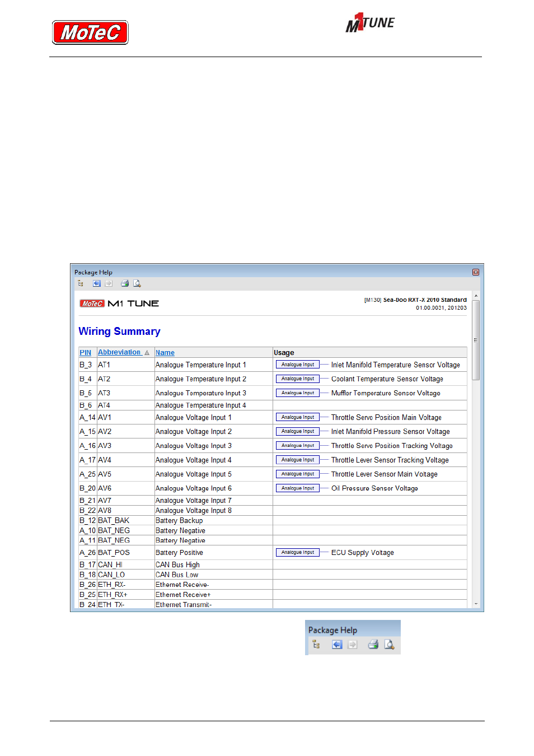The image size is (534, 756).
Task: Select 'ECU Supply Voltage' text
Action: [362, 553]
